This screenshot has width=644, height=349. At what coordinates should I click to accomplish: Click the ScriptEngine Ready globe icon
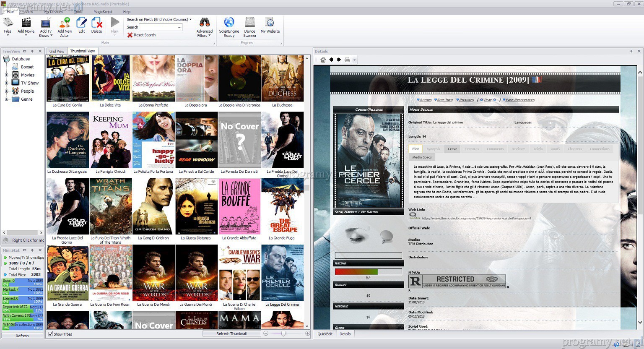(229, 23)
